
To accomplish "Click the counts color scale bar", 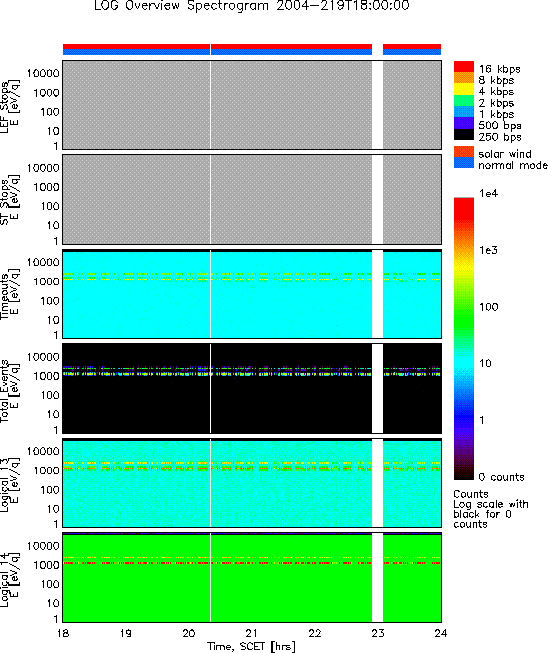I will (463, 339).
